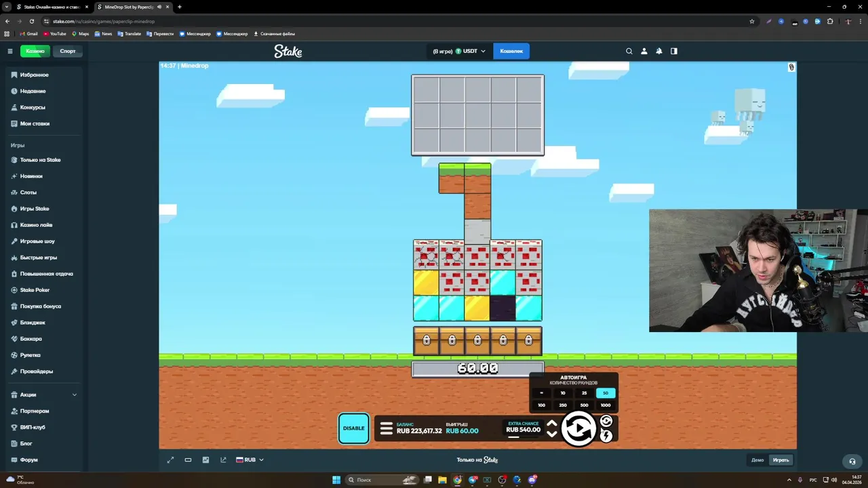
Task: Select 10 autoplay rounds
Action: tap(563, 393)
